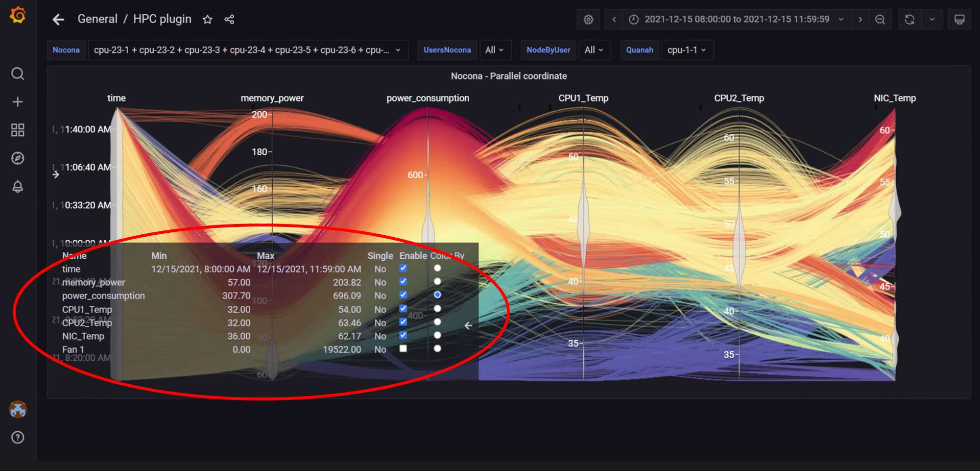Open the UsersNocona All dropdown

pyautogui.click(x=495, y=50)
